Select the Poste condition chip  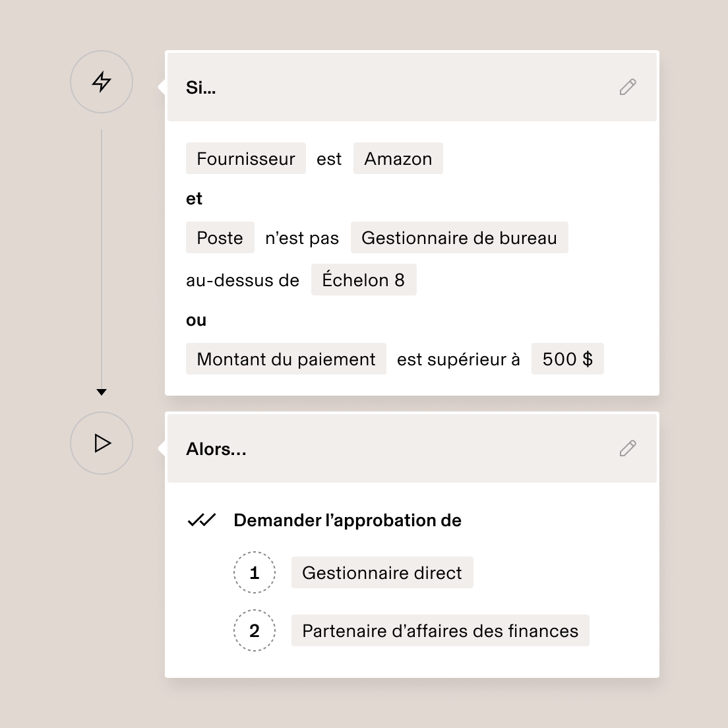[220, 237]
